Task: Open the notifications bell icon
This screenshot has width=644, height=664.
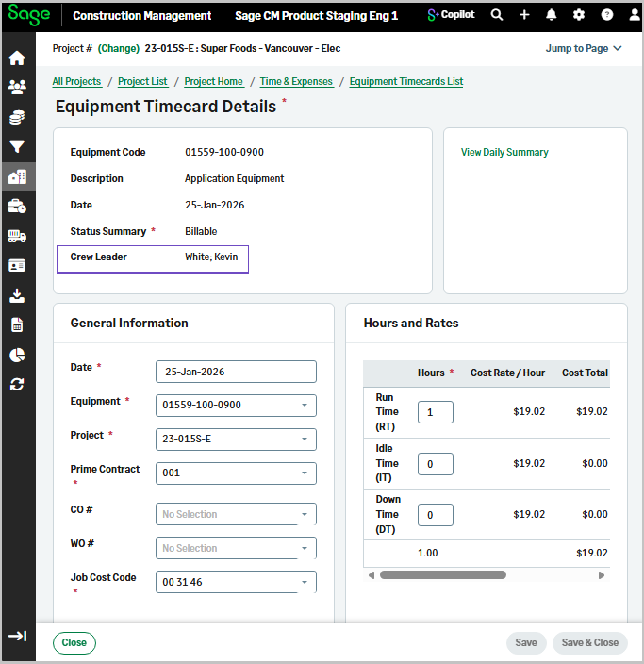Action: [x=552, y=15]
